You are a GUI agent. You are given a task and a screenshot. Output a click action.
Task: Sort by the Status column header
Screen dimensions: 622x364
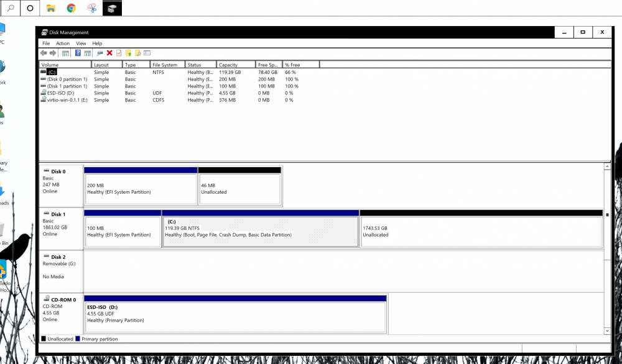coord(201,65)
